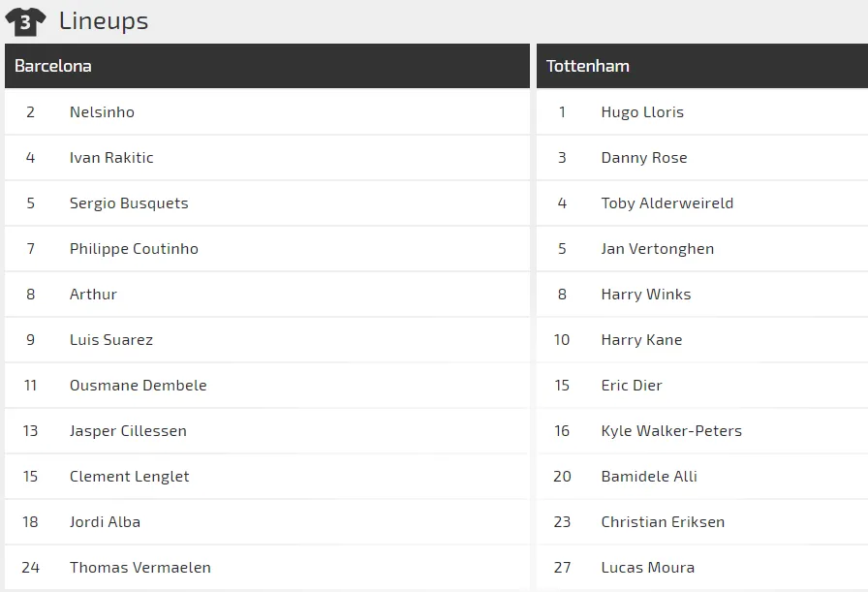The image size is (868, 592).
Task: Select Ousmane Dembele from Barcelona list
Action: click(139, 386)
